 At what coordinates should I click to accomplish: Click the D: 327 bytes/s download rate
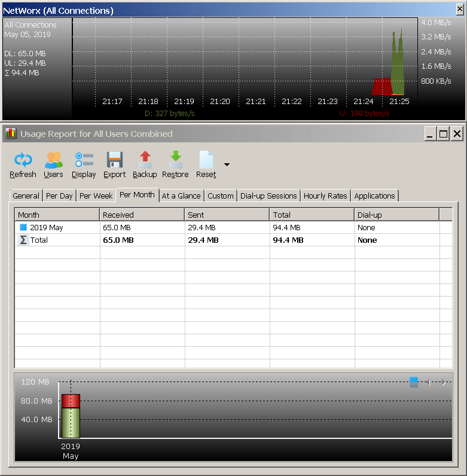tap(169, 114)
